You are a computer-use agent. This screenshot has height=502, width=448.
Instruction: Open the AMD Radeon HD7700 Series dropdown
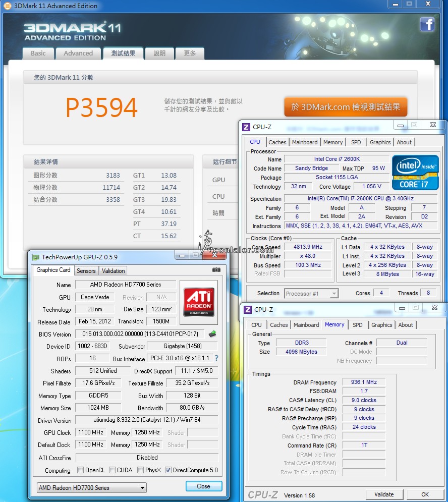coord(92,487)
